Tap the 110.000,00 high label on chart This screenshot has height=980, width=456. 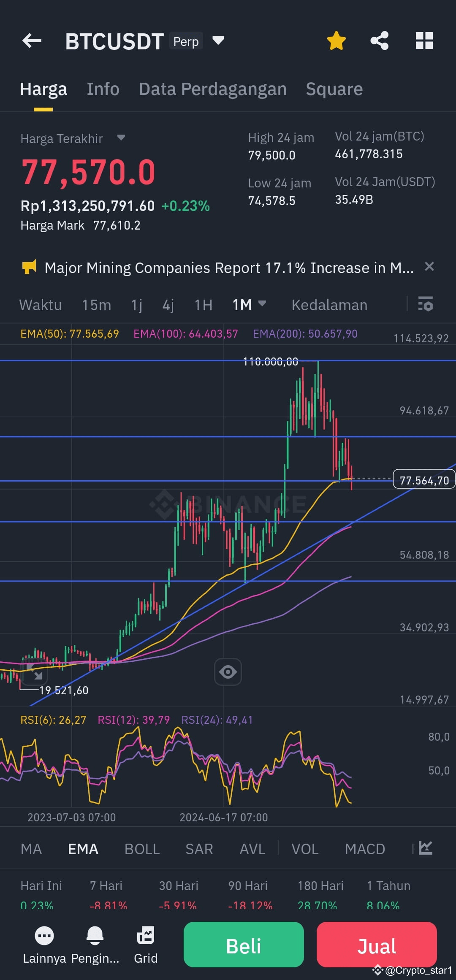[271, 361]
